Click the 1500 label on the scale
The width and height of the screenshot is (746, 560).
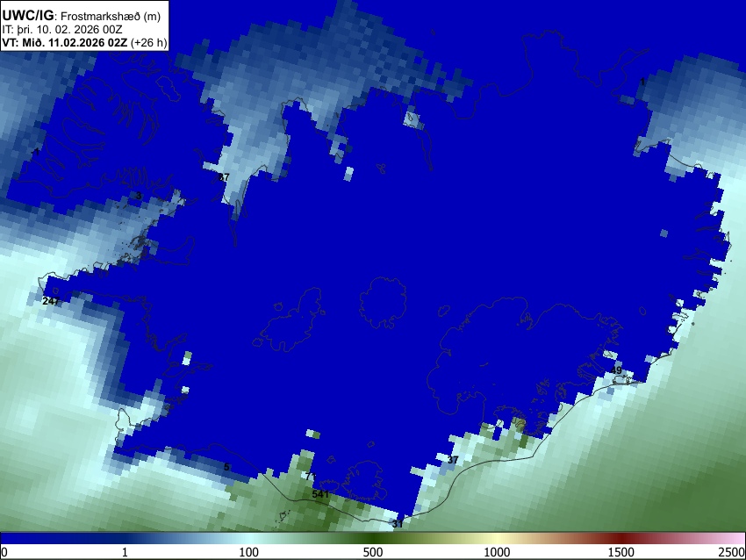coord(621,552)
